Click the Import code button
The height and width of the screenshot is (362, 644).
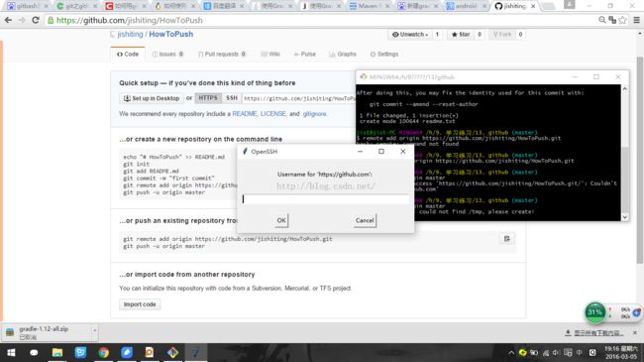coord(140,304)
